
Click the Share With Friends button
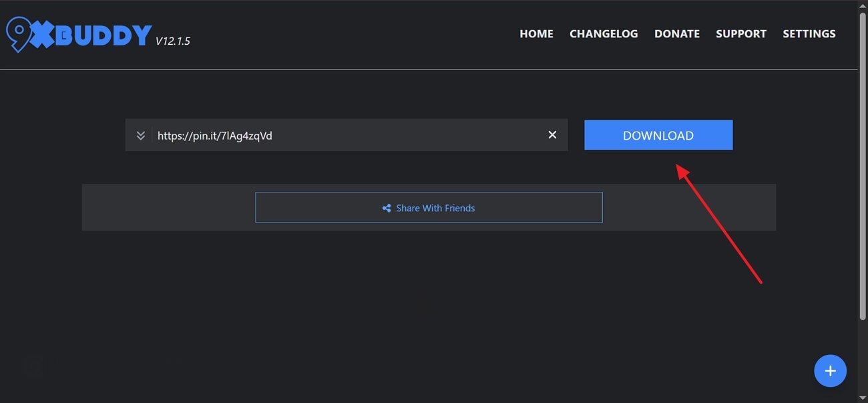[x=429, y=207]
